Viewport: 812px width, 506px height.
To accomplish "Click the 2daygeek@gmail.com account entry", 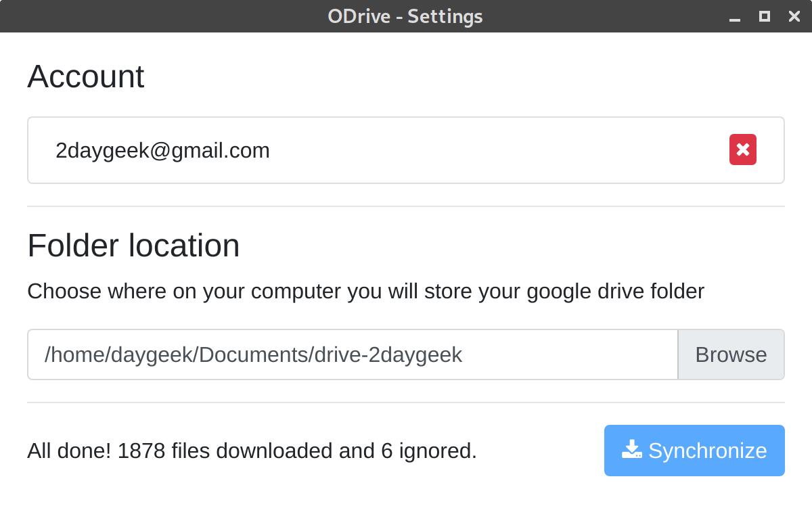I will (x=162, y=149).
